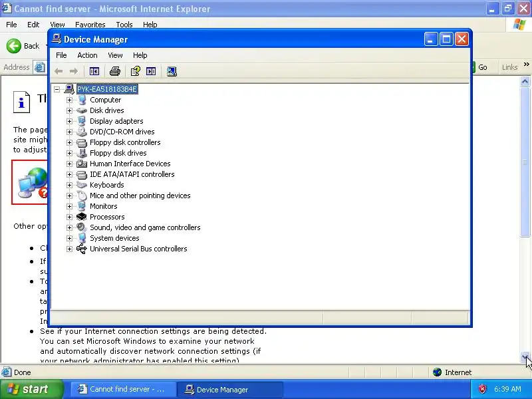This screenshot has width=532, height=399.
Task: Open Internet Explorer Edit menu
Action: (x=33, y=25)
